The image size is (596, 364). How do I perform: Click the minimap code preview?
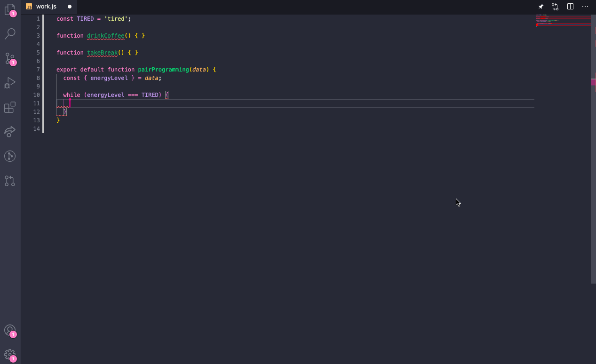563,21
